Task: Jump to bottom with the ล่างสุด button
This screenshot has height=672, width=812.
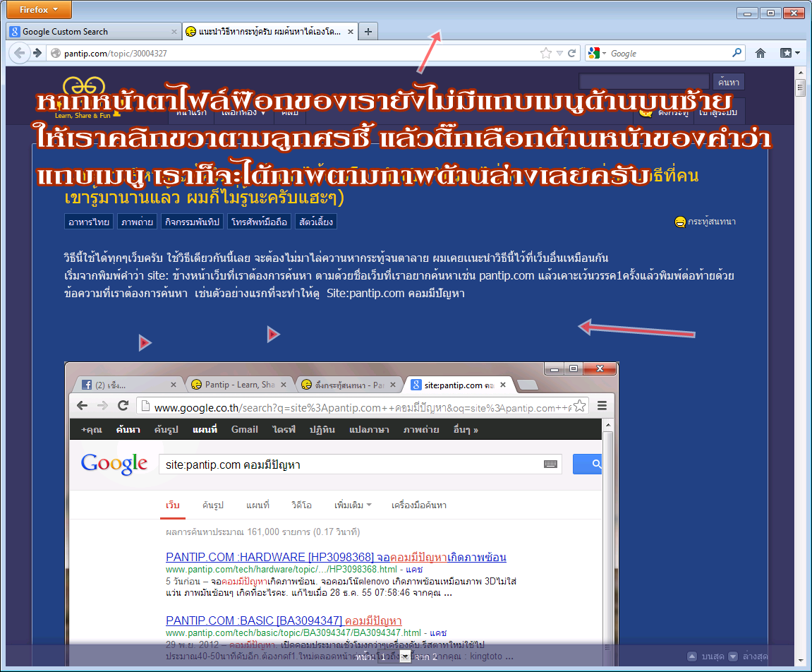Action: (748, 656)
